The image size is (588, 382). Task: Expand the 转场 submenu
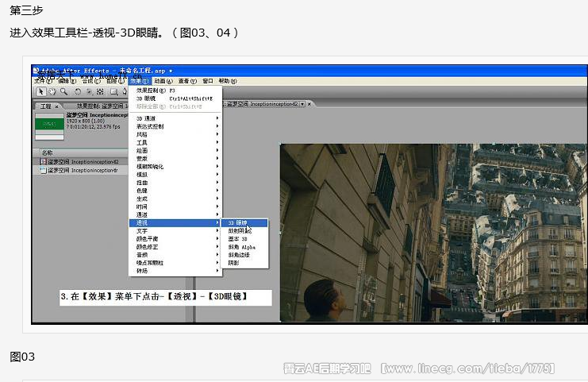tap(175, 271)
